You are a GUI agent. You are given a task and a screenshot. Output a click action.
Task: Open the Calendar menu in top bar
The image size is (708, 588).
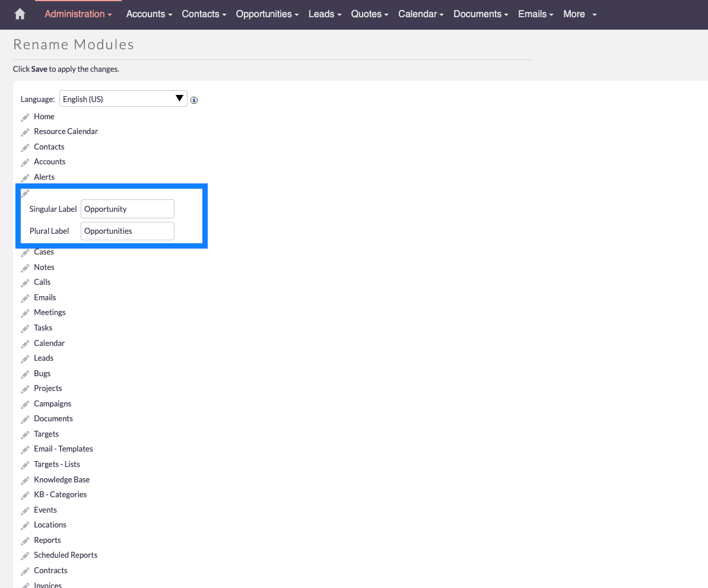421,14
